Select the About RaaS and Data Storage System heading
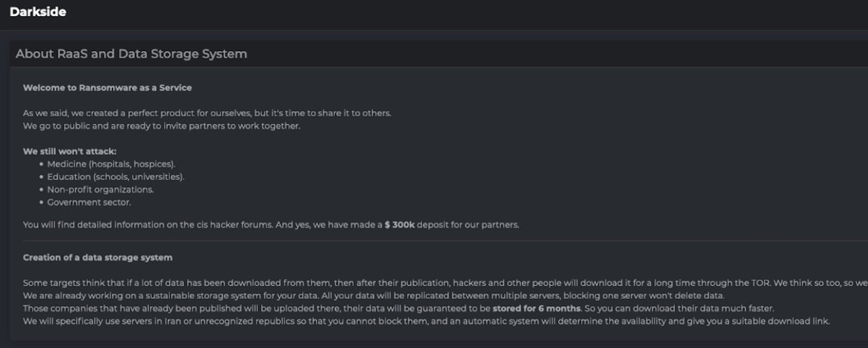 click(x=131, y=54)
